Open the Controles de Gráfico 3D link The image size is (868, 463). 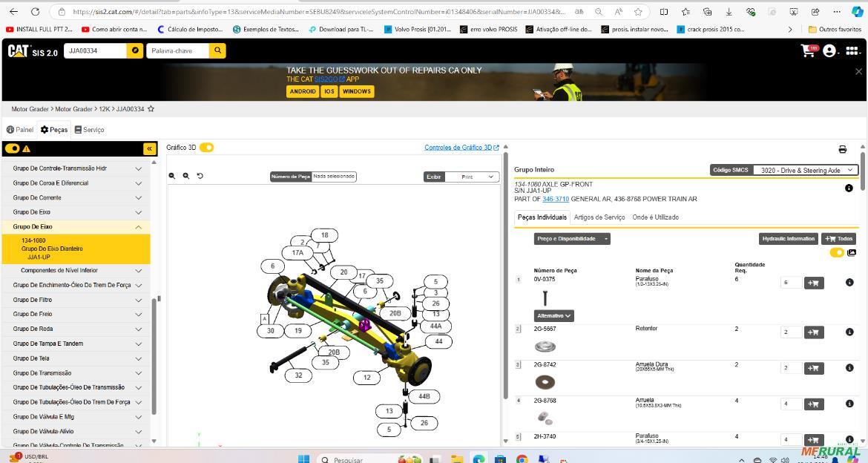click(x=461, y=148)
